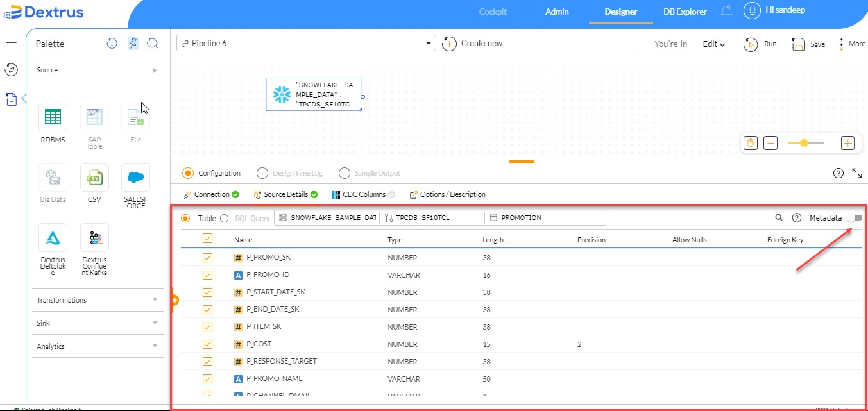Toggle the select-all header checkbox
This screenshot has height=411, width=868.
click(x=207, y=239)
